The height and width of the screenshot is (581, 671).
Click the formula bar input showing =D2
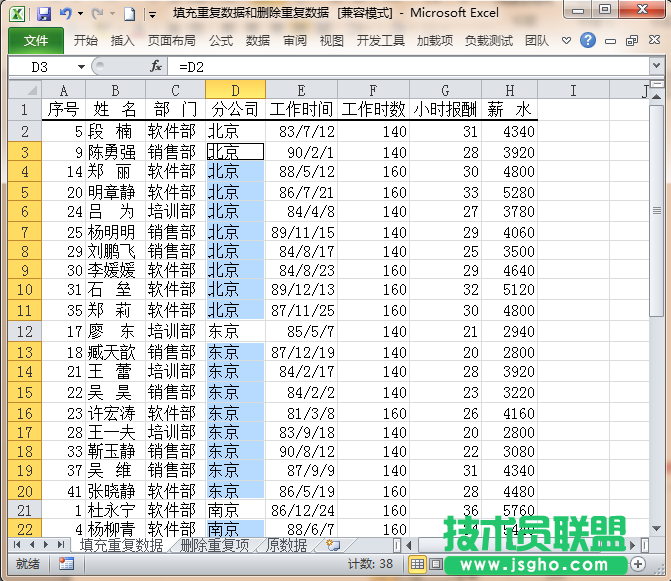tap(400, 66)
